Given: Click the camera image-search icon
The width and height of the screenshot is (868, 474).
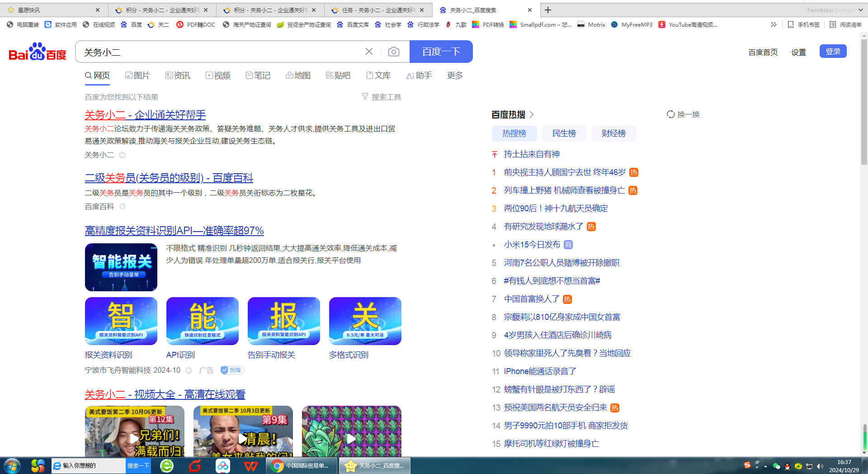Looking at the screenshot, I should tap(394, 52).
